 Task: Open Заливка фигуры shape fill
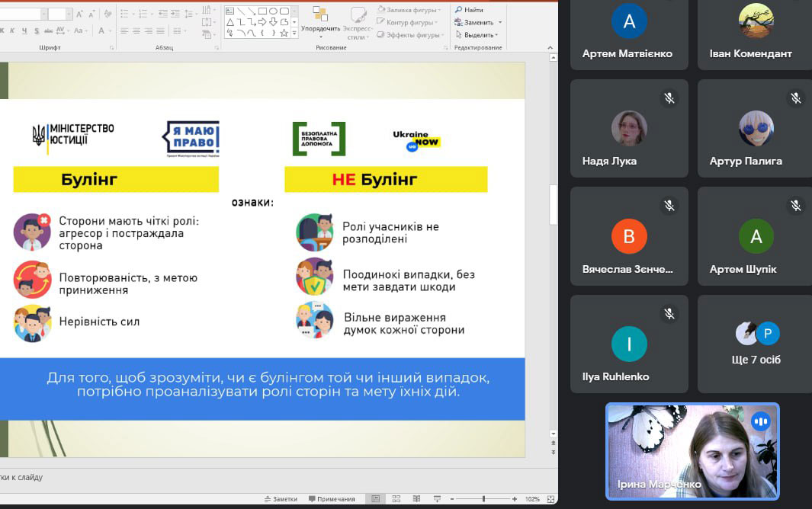tap(409, 10)
